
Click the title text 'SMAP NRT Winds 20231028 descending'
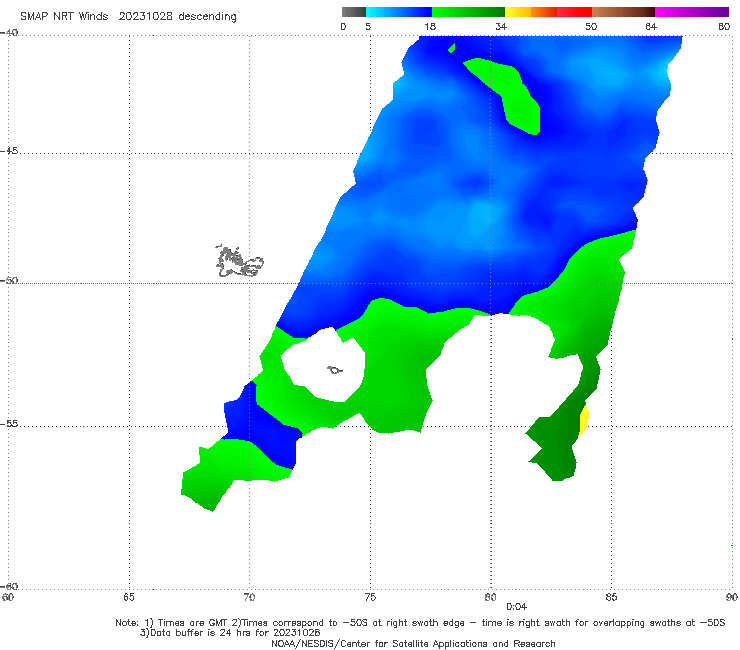pyautogui.click(x=128, y=16)
